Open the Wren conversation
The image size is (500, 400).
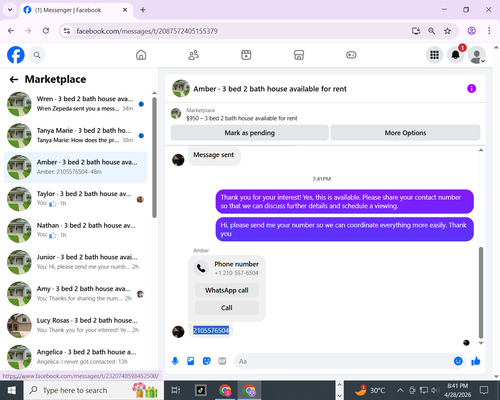(x=75, y=104)
